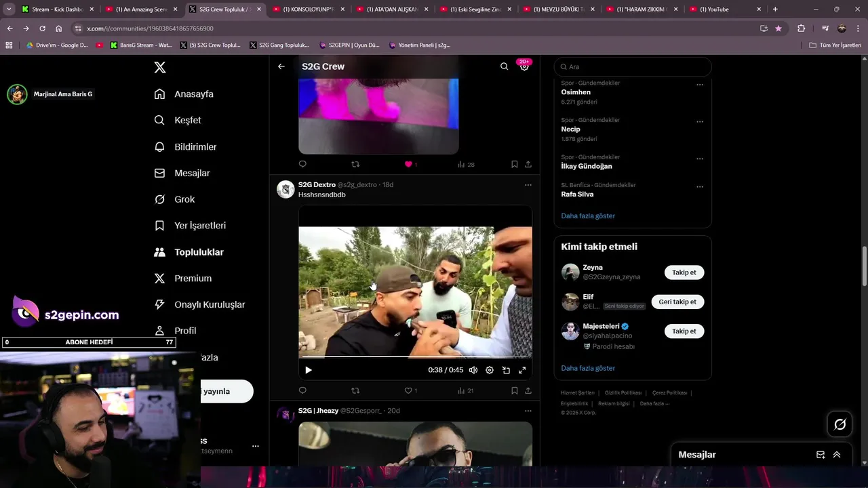Open more options for İlkay Gündoğan trend
Image resolution: width=868 pixels, height=488 pixels.
click(x=700, y=159)
